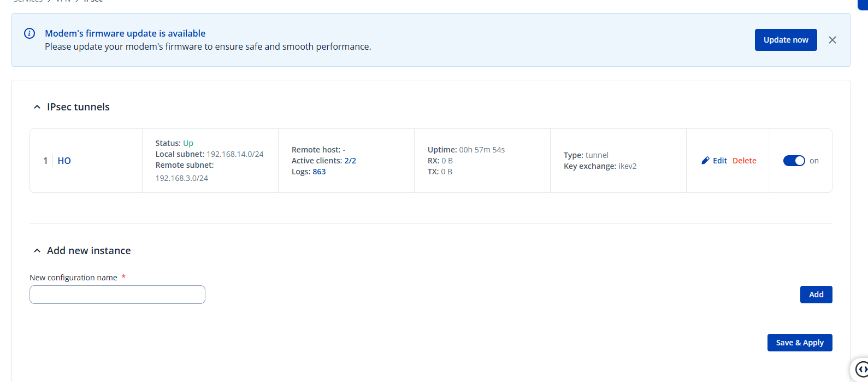Image resolution: width=868 pixels, height=382 pixels.
Task: Click the Edit text label for HO
Action: pyautogui.click(x=720, y=161)
